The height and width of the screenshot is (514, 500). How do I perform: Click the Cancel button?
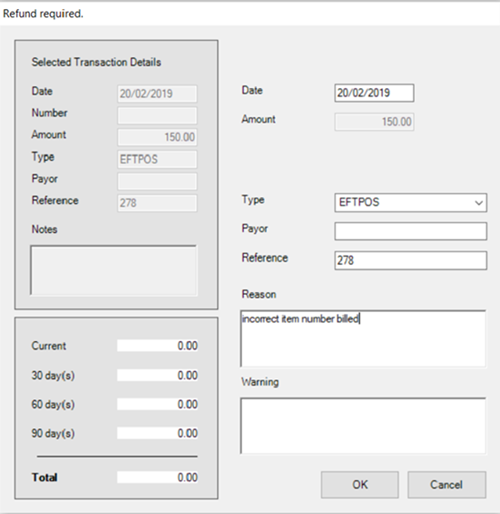tap(447, 485)
